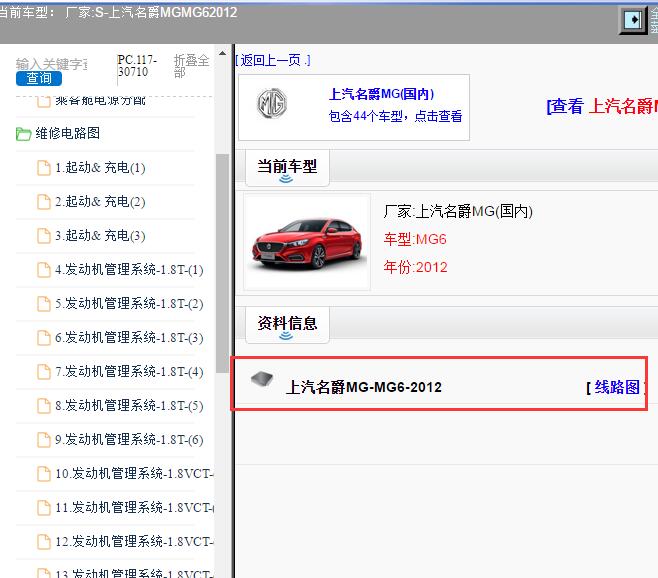Click document icon beside item 12

coord(44,541)
